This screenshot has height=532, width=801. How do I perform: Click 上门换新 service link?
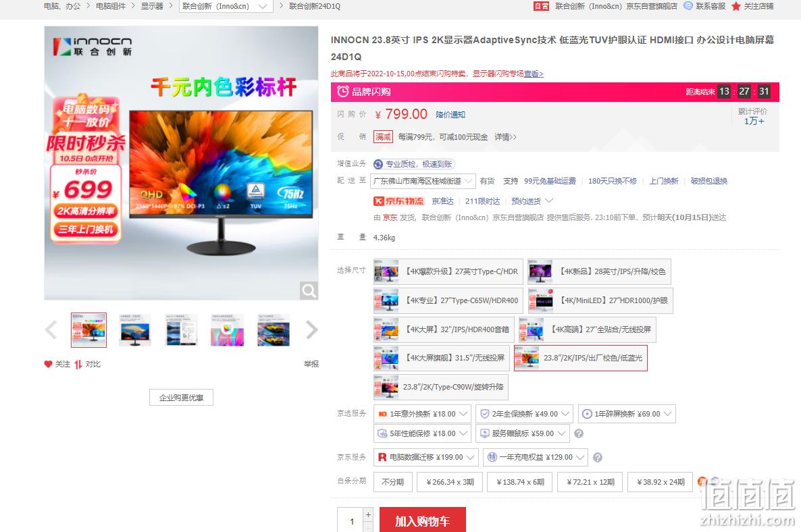point(664,181)
